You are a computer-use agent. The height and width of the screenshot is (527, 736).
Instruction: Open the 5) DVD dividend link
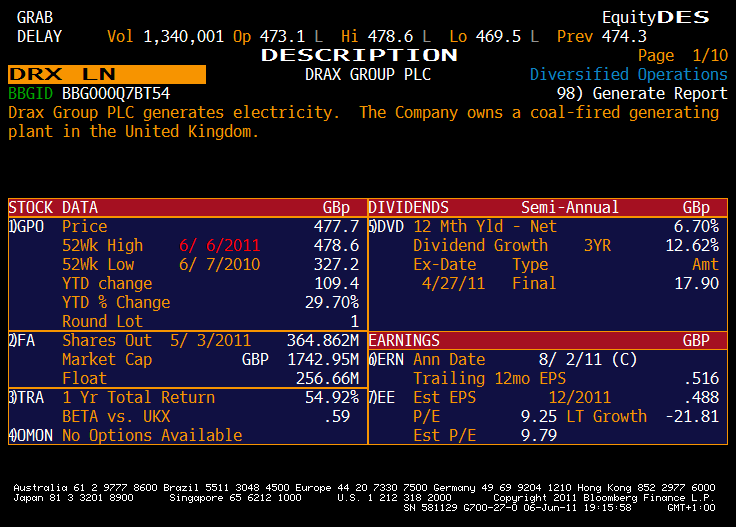386,227
